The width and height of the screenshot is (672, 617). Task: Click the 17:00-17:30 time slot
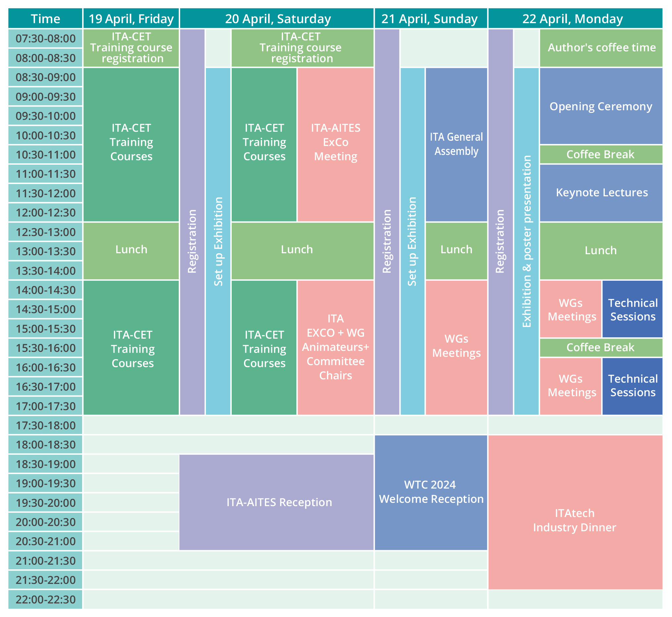tap(45, 406)
